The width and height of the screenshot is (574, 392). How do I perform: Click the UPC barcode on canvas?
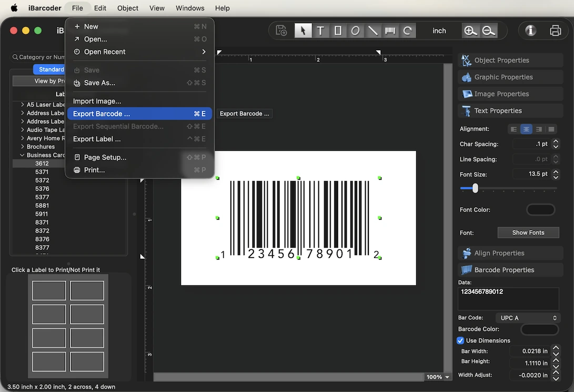point(299,218)
